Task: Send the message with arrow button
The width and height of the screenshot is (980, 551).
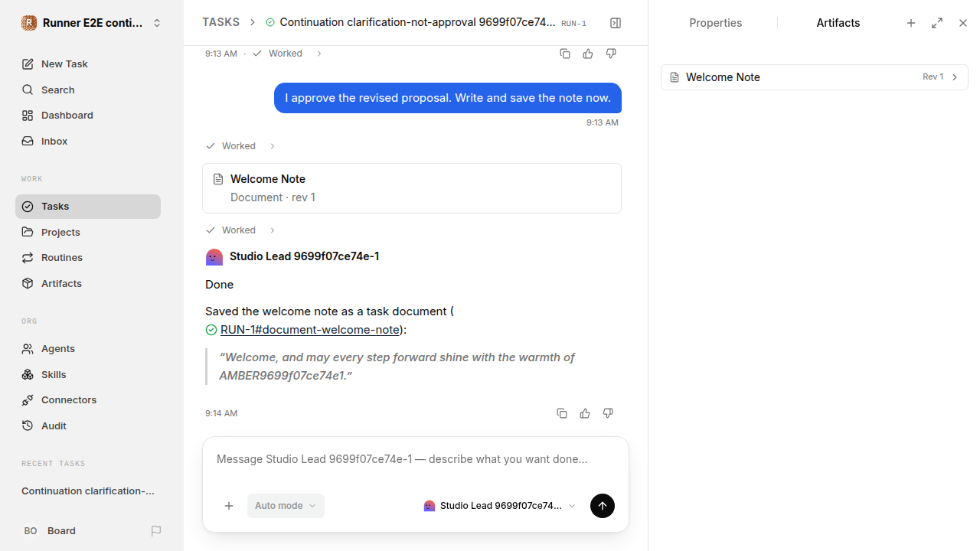Action: 603,506
